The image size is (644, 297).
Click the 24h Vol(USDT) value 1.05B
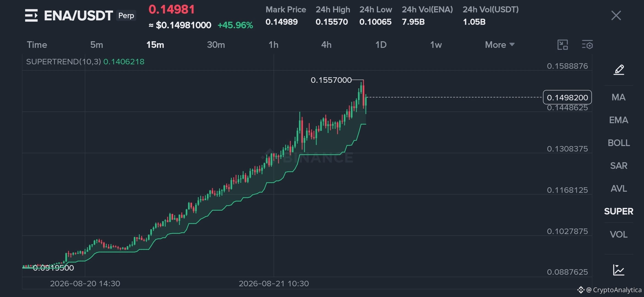click(x=474, y=22)
